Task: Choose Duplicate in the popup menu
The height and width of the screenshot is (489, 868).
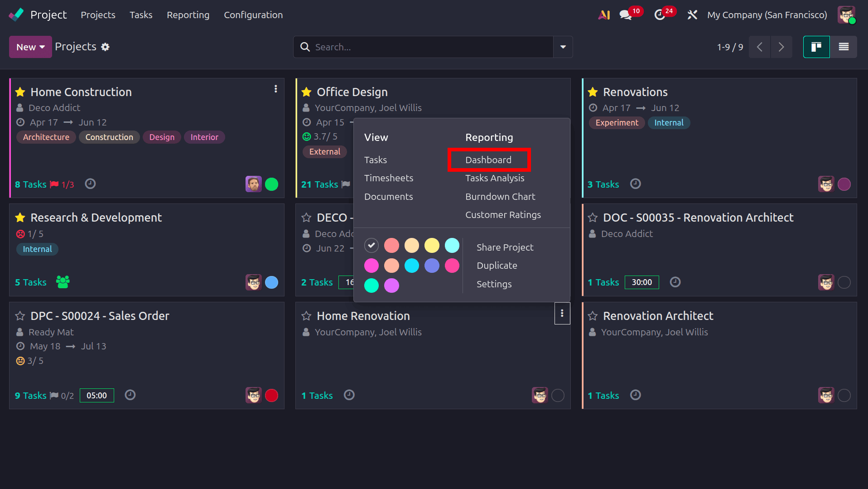Action: tap(497, 266)
